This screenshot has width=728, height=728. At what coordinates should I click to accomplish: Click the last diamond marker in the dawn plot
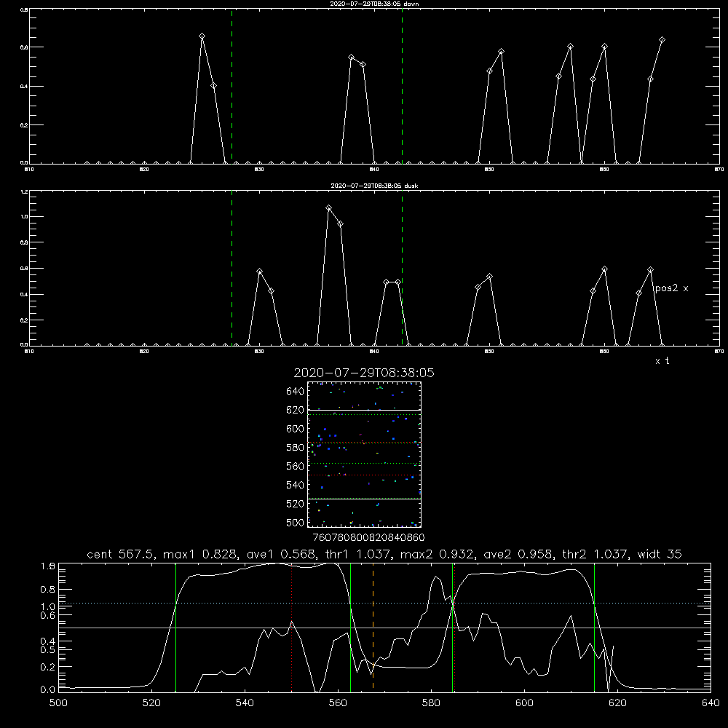pyautogui.click(x=662, y=40)
